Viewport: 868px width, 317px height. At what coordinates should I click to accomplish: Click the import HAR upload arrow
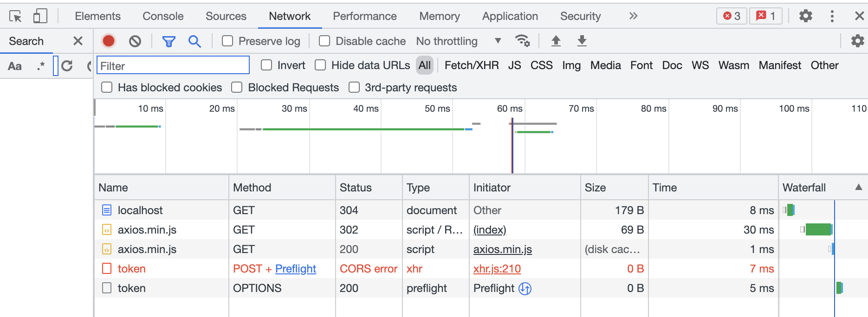pyautogui.click(x=556, y=41)
